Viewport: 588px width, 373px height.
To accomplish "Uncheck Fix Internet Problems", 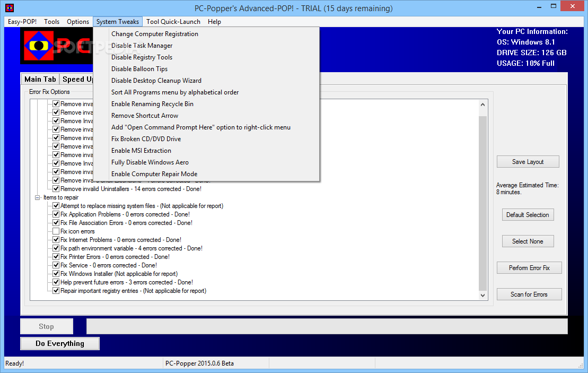I will coord(56,240).
